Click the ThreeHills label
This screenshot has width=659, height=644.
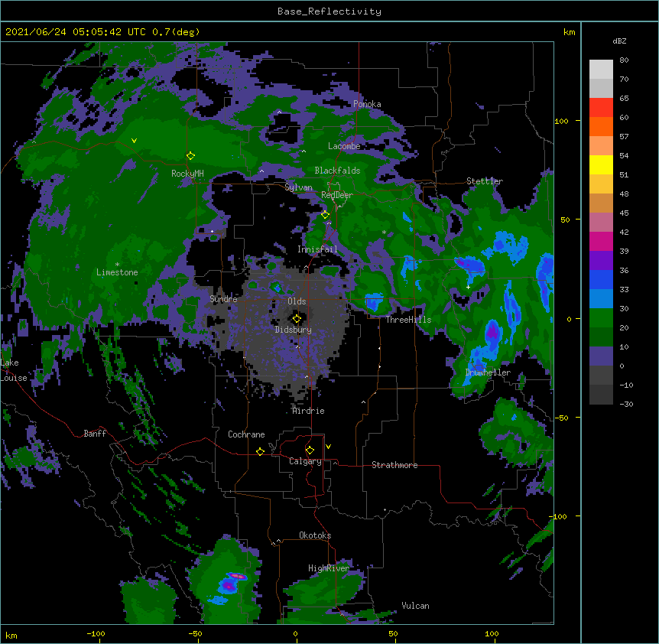point(408,320)
